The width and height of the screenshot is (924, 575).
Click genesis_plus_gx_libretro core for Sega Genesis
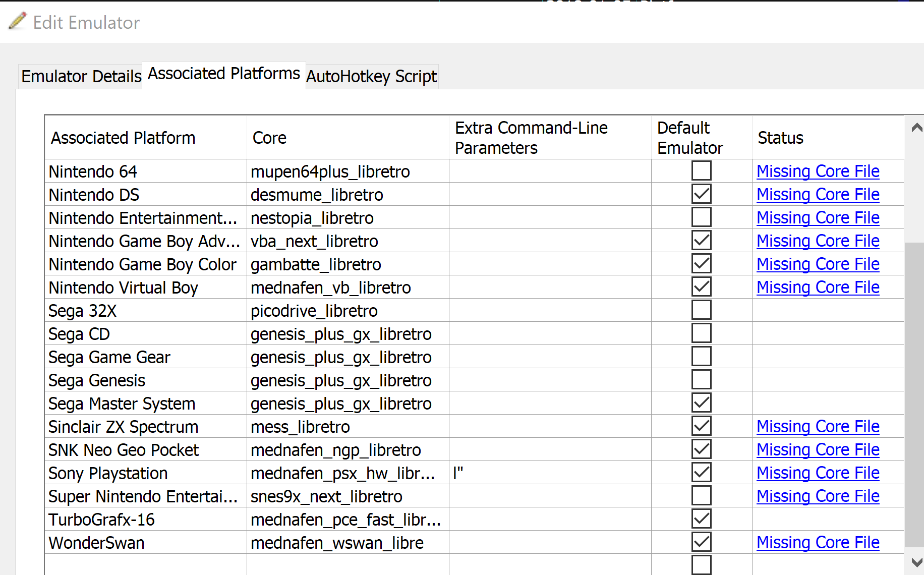click(x=348, y=380)
